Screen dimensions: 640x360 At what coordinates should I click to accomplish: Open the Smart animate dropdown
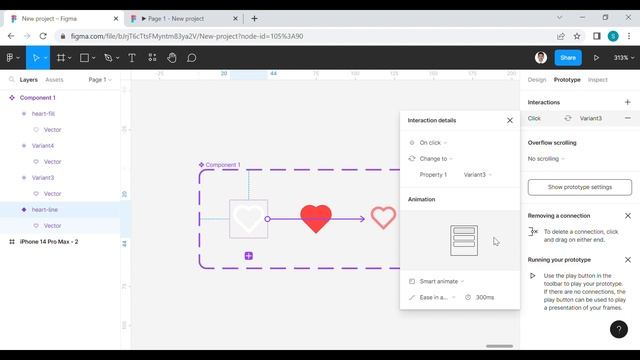pos(442,281)
